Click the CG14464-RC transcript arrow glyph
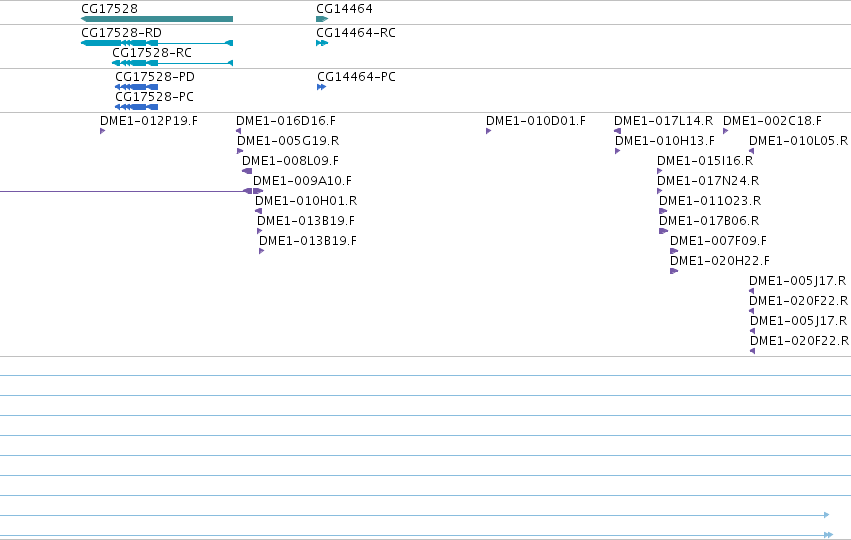 322,43
